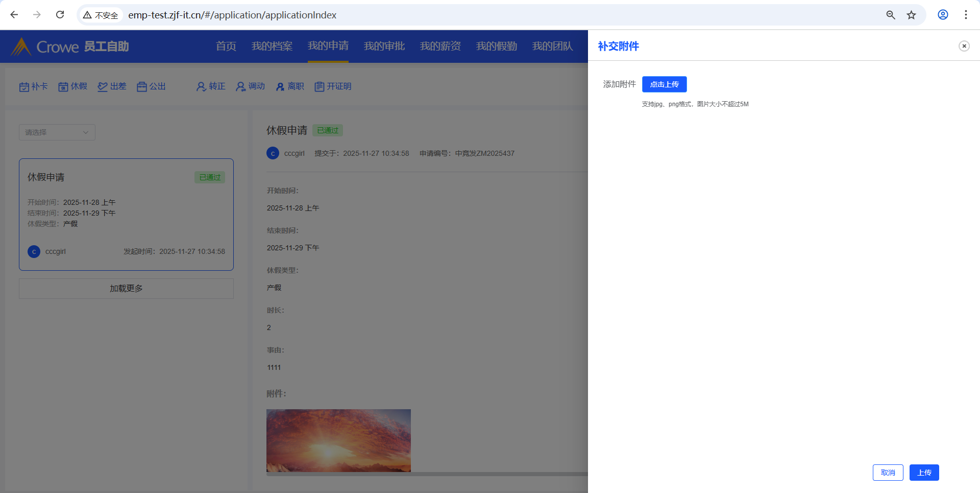
Task: Bookmark this page with the star icon
Action: point(911,15)
